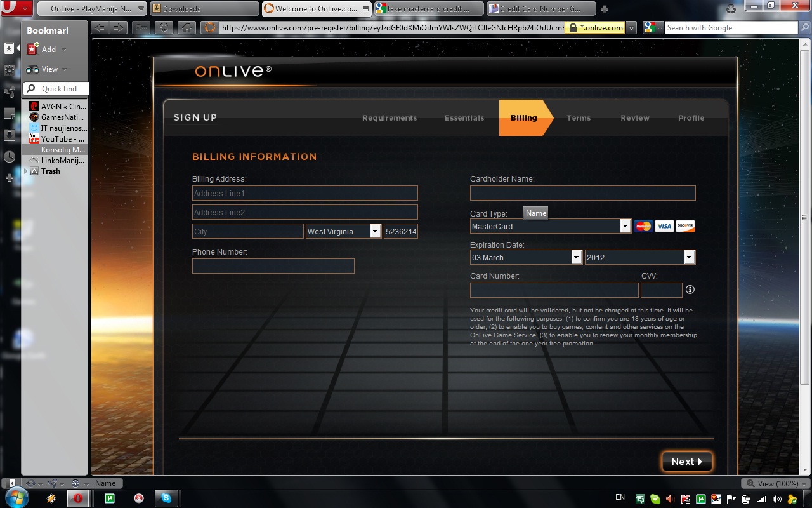Image resolution: width=812 pixels, height=508 pixels.
Task: Click the ZIP field showing 5236214
Action: coord(401,231)
